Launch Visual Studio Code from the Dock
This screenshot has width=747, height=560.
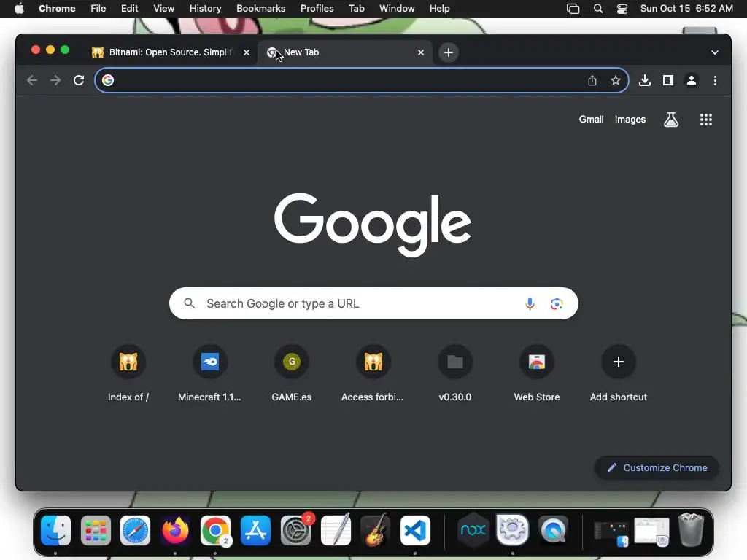[415, 531]
